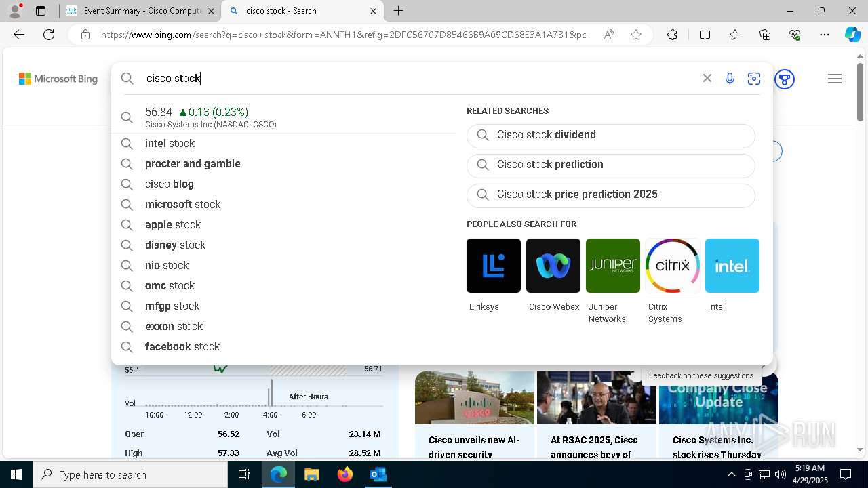Viewport: 868px width, 488px height.
Task: Switch to Event Summary Cisco tab
Action: (140, 11)
